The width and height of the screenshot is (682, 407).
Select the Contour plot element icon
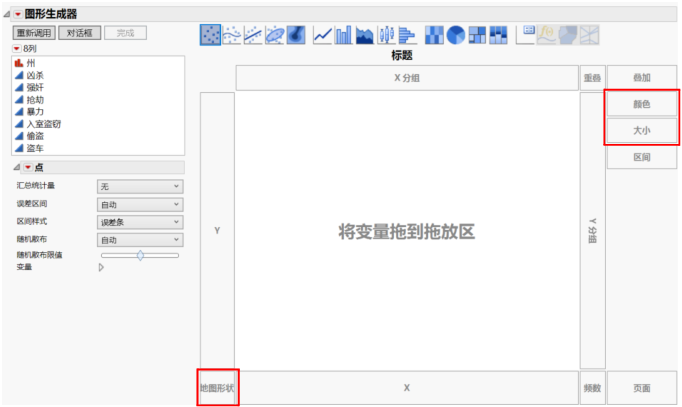(296, 35)
